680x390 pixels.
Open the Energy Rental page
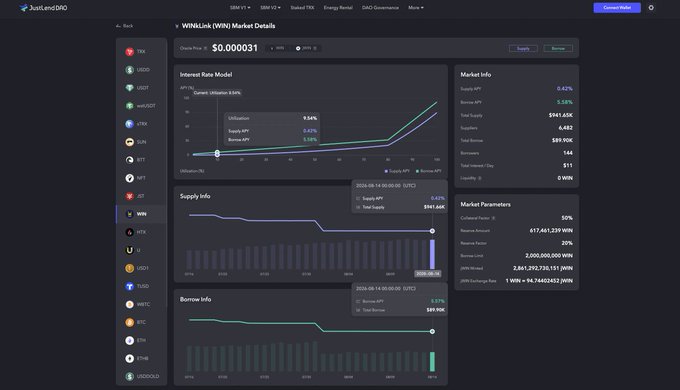338,8
